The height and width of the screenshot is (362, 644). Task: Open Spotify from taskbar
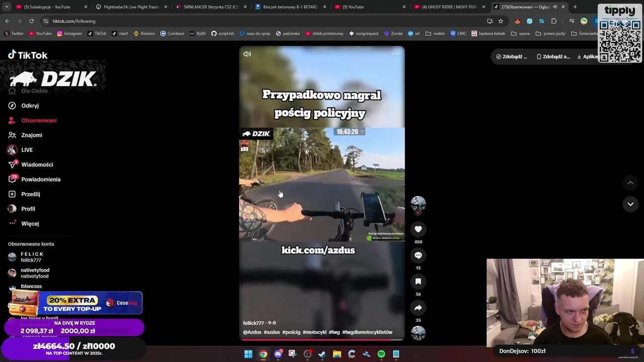click(381, 354)
